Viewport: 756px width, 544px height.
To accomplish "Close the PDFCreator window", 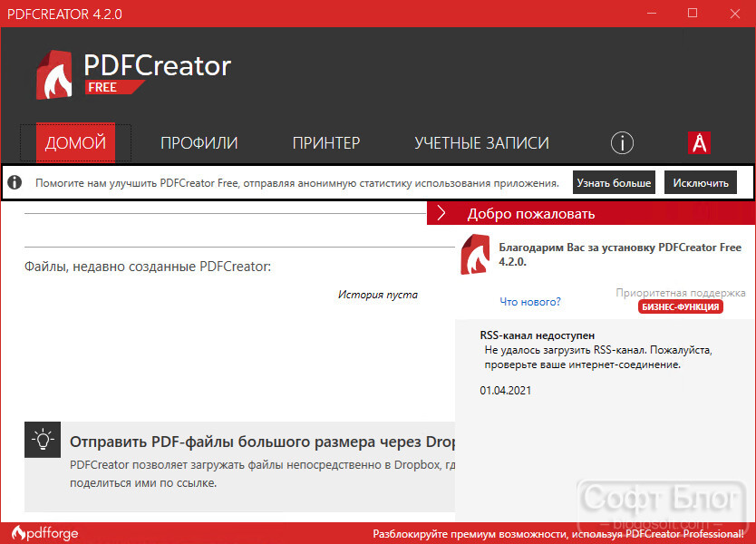I will 734,14.
